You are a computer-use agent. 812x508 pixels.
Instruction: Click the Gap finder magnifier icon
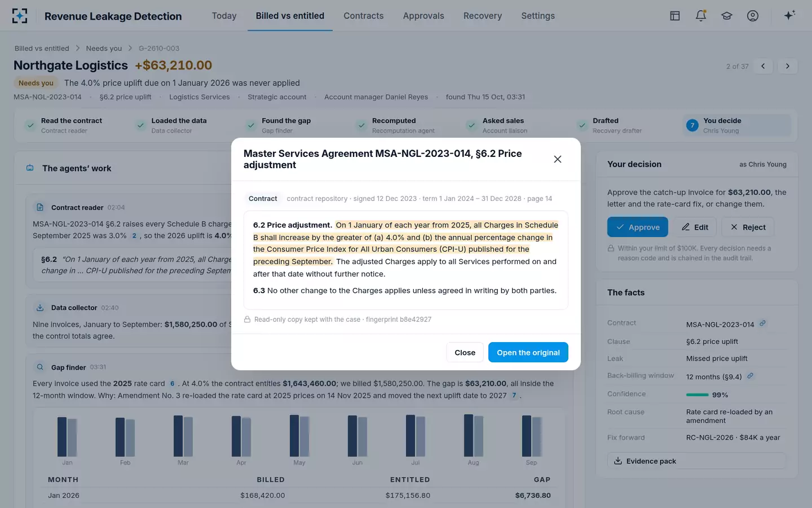[40, 367]
